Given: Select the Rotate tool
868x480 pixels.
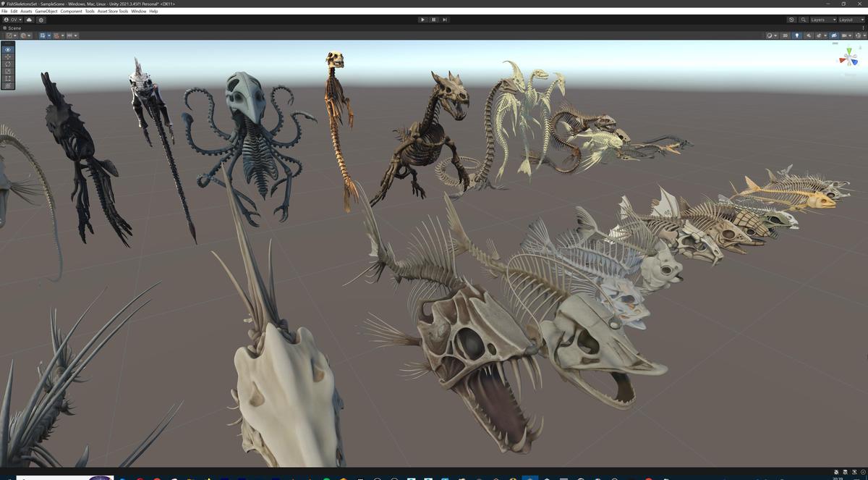Looking at the screenshot, I should (7, 64).
